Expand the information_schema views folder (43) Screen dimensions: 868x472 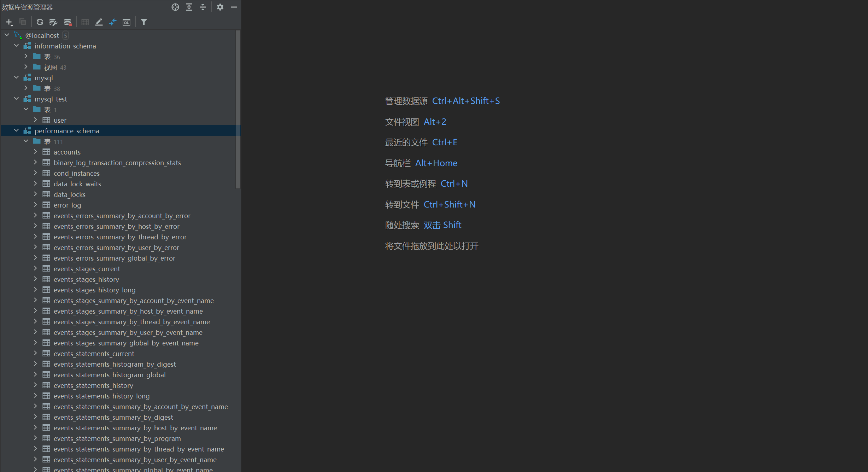click(26, 67)
